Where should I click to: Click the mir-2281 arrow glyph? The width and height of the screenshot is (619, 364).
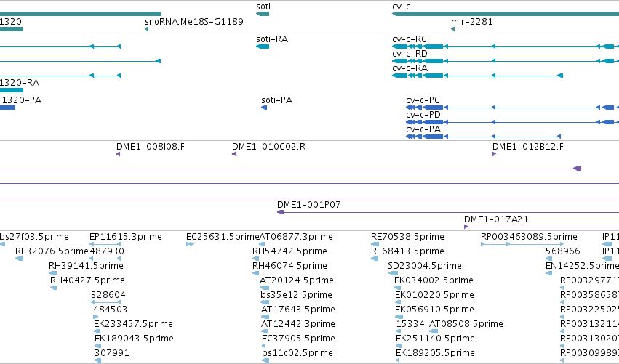453,29
